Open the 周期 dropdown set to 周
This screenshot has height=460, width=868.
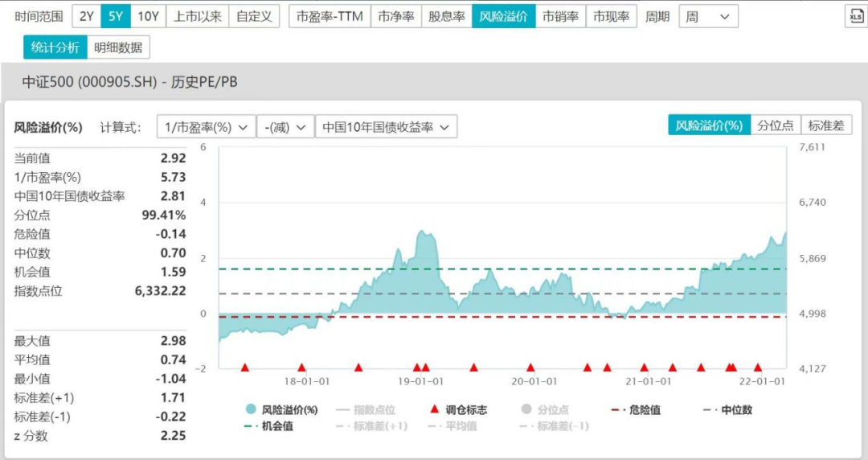coord(708,17)
